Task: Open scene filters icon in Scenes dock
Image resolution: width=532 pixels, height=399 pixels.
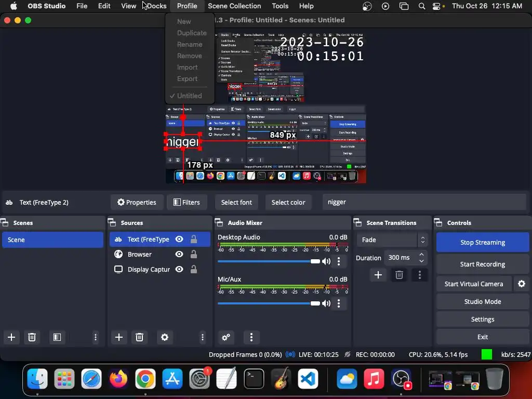Action: click(57, 337)
